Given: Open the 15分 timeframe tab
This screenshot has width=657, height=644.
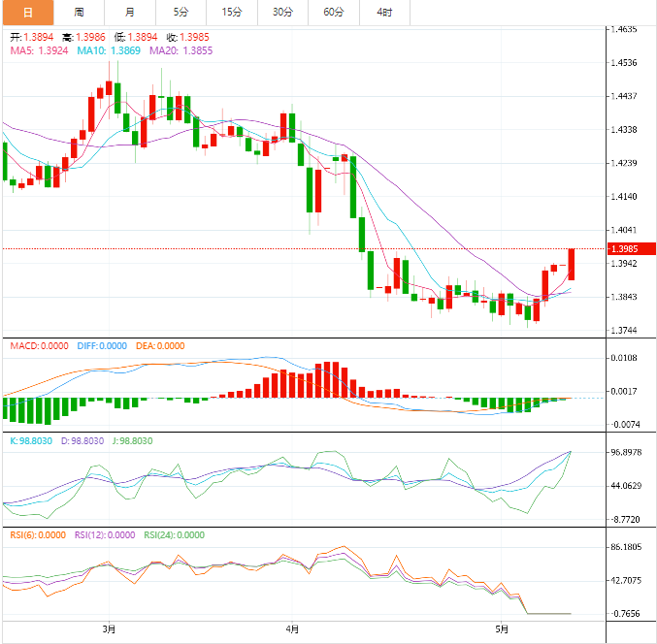Looking at the screenshot, I should point(232,13).
